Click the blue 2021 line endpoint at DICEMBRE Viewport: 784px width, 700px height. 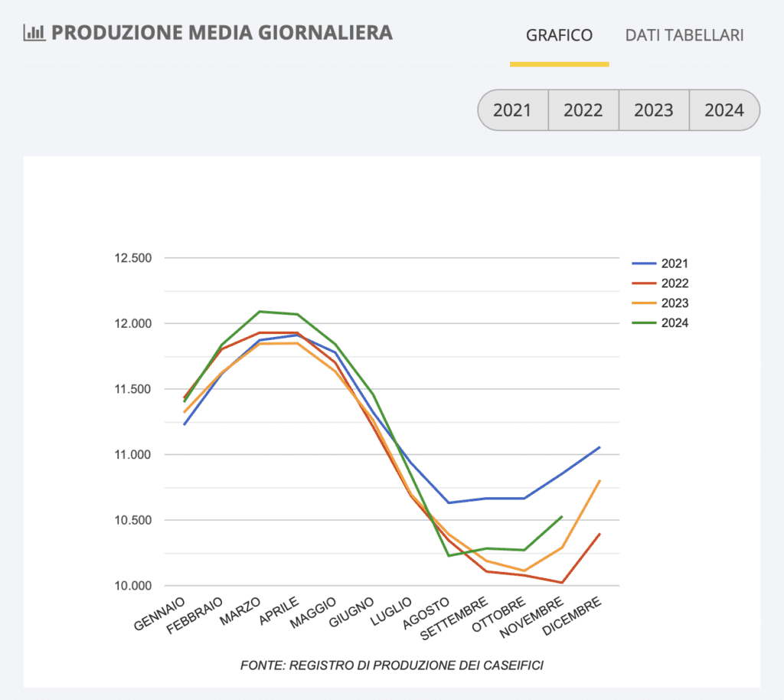tap(599, 447)
